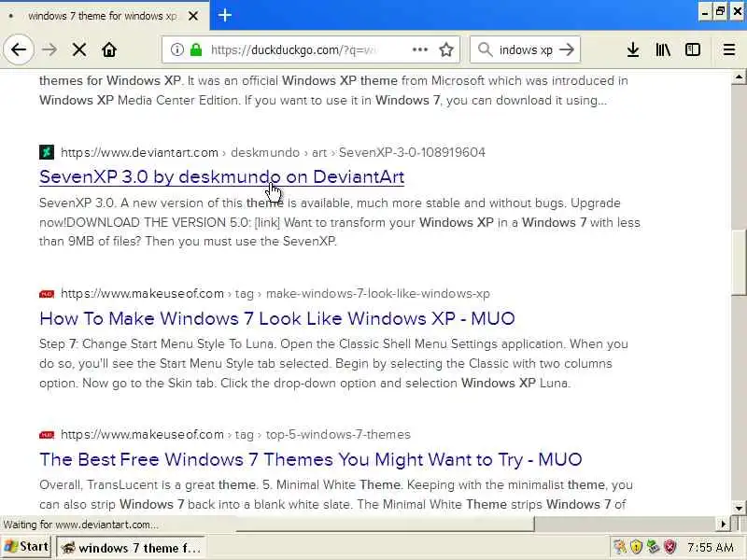Open the Windows Start menu
This screenshot has width=747, height=560.
(26, 547)
